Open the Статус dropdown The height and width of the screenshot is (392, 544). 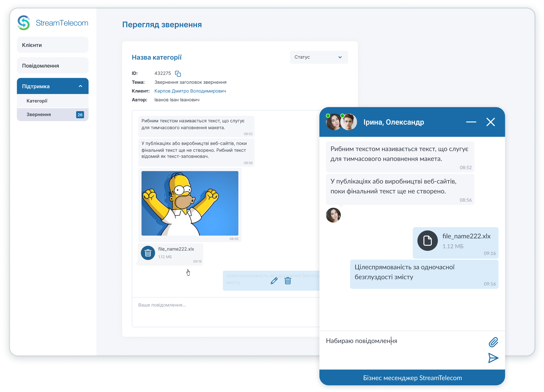tap(319, 57)
